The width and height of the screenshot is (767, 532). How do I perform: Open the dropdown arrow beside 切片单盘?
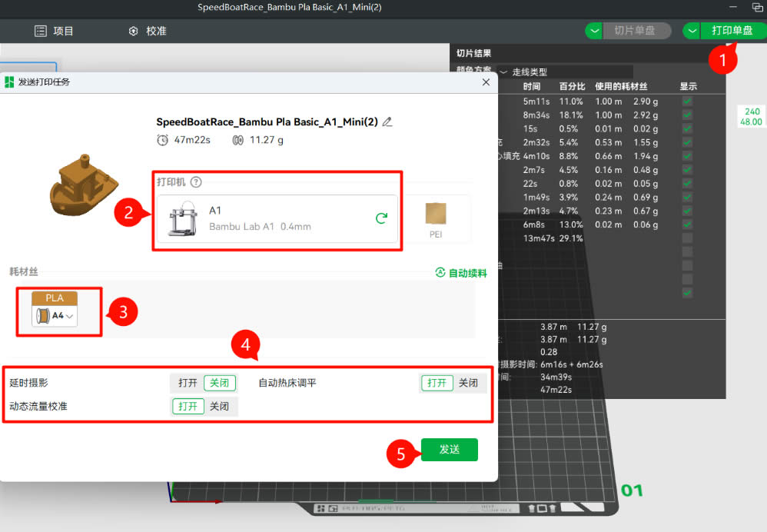pyautogui.click(x=595, y=31)
